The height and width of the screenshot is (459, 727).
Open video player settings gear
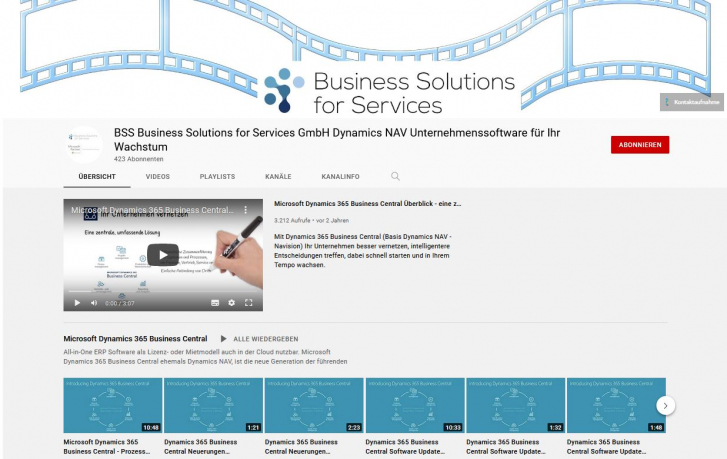[231, 303]
